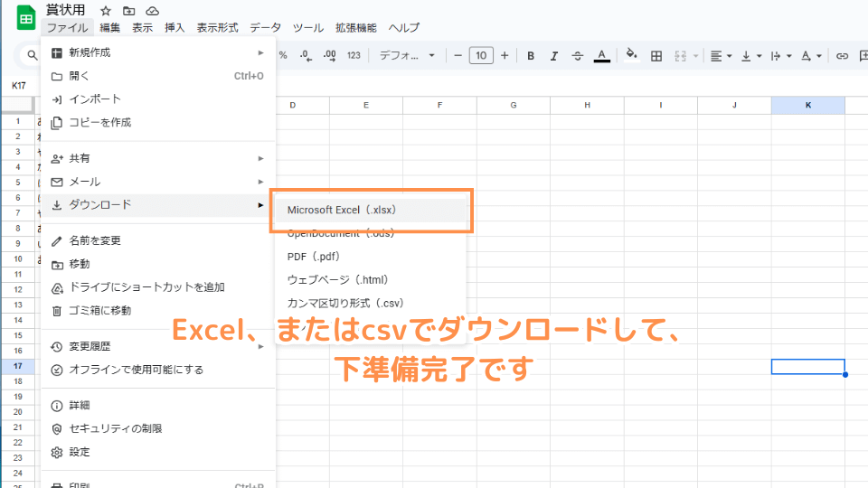Select column K header
868x488 pixels.
pyautogui.click(x=807, y=105)
